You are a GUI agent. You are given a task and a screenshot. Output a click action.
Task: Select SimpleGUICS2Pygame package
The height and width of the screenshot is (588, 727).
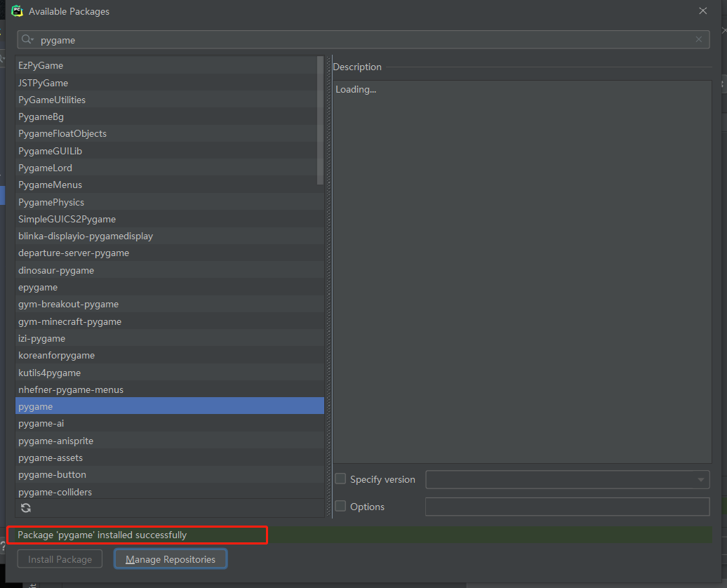(170, 219)
